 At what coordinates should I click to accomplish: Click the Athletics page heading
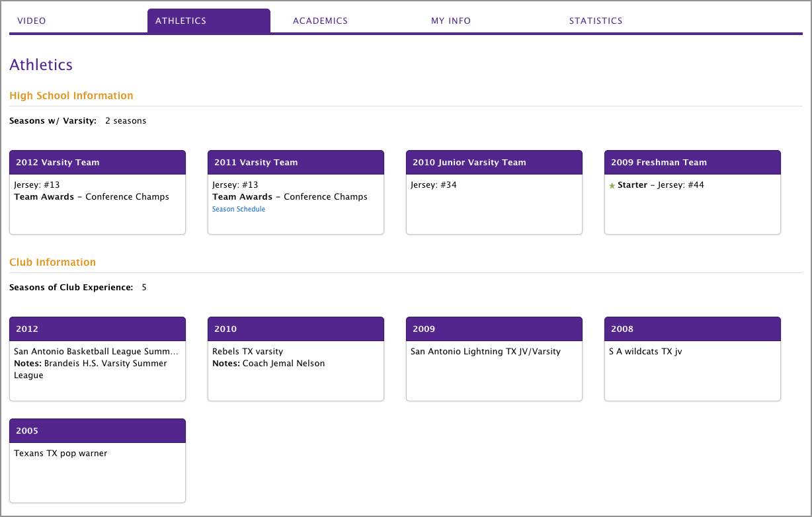click(x=41, y=65)
